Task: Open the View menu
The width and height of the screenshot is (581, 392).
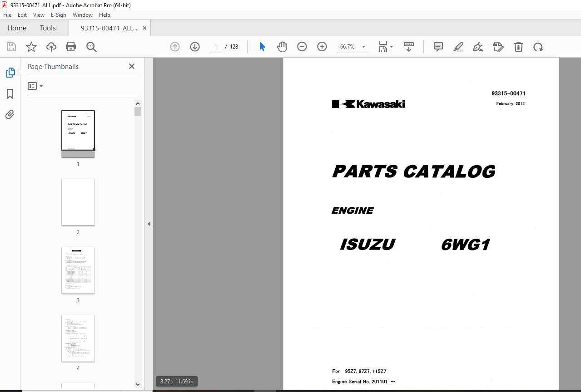Action: (x=39, y=15)
